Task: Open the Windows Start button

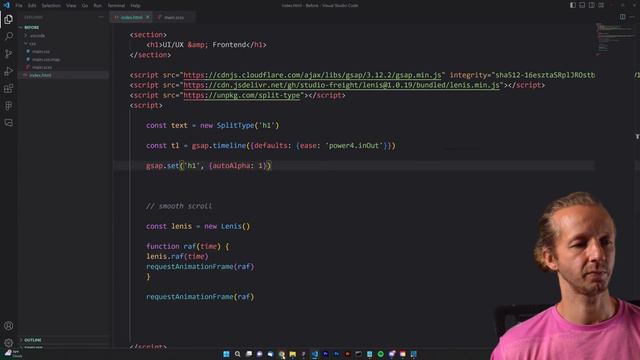Action: click(226, 354)
